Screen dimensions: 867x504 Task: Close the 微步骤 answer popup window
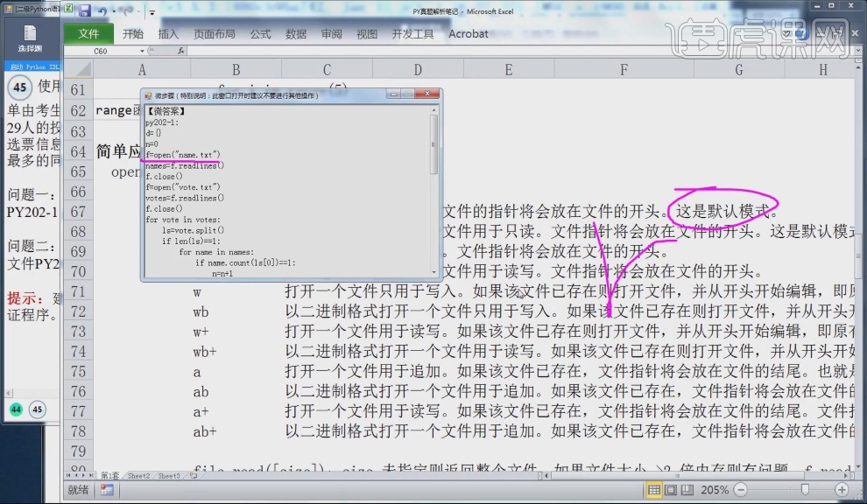(427, 94)
